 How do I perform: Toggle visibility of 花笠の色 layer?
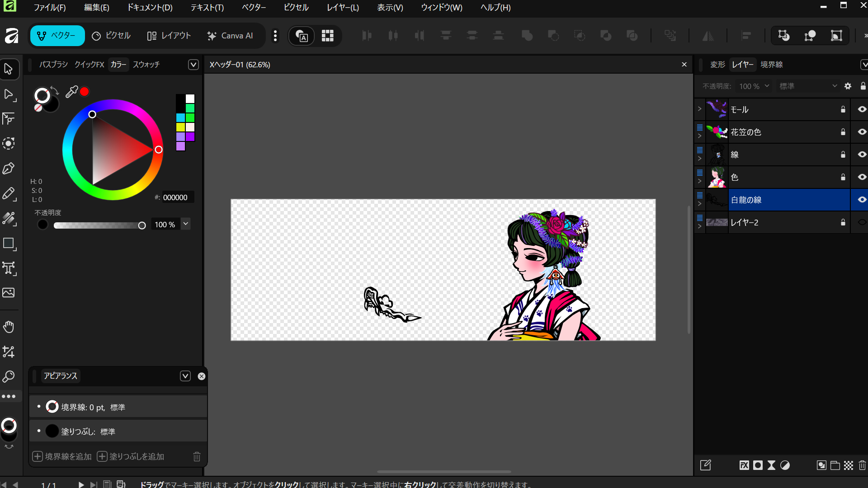862,132
